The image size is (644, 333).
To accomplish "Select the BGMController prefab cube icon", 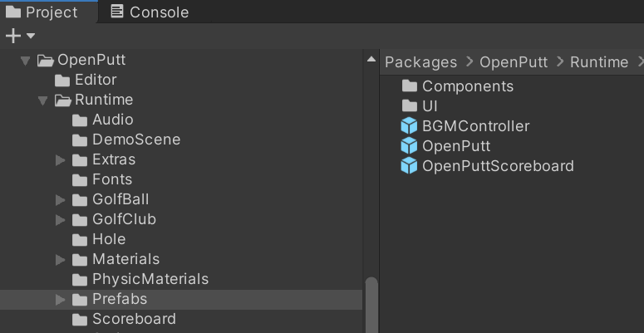I will point(409,126).
